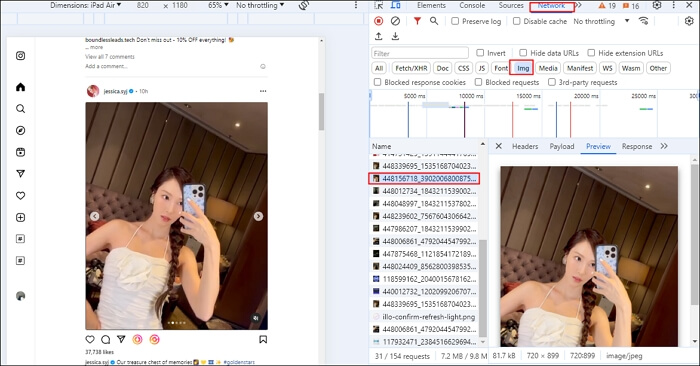
Task: Click the Name column sort arrow
Action: point(483,144)
